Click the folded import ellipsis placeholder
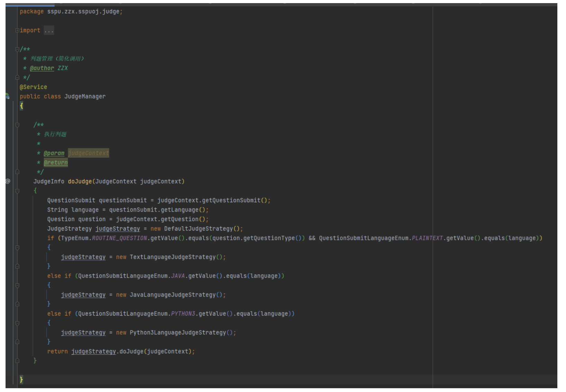566x392 pixels. 49,30
